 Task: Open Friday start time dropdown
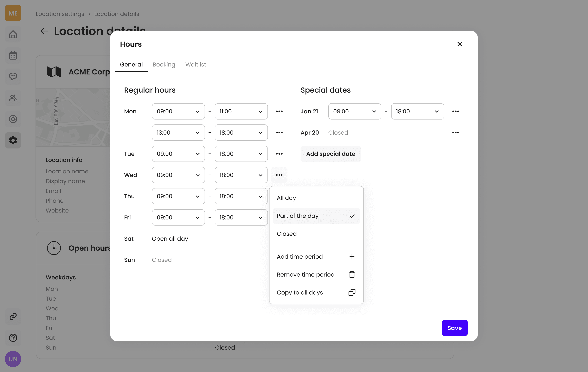(x=178, y=218)
